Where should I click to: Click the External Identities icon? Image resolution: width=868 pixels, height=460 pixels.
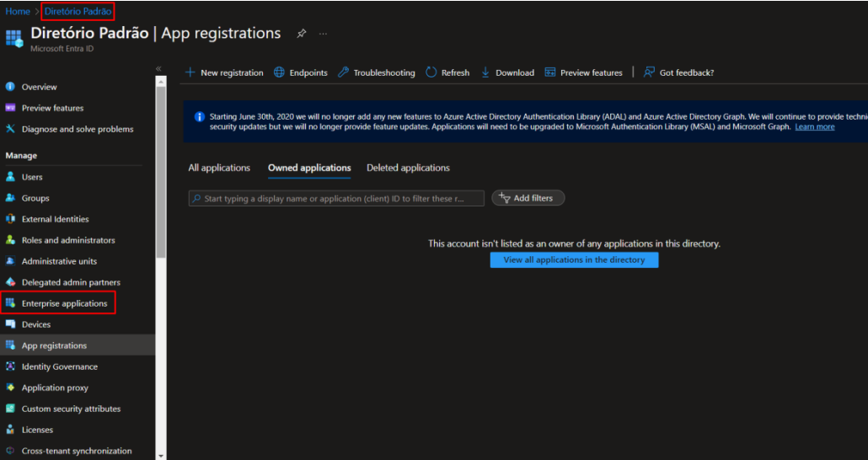[x=10, y=219]
